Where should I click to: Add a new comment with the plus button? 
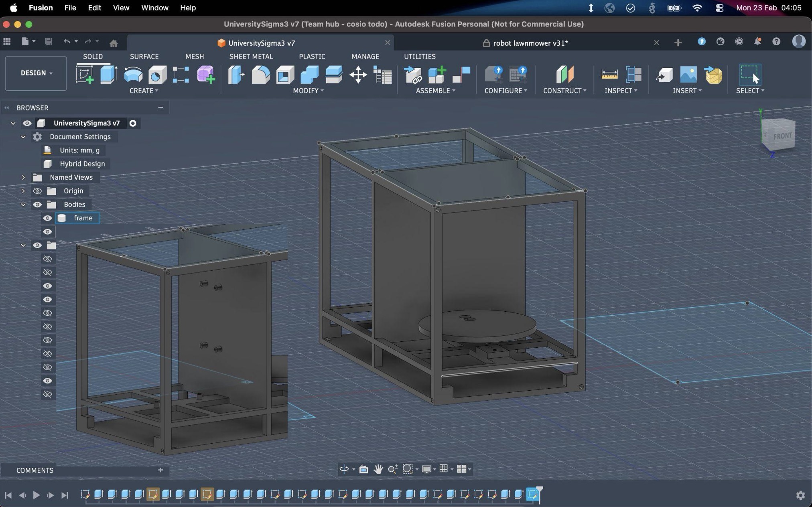(160, 470)
